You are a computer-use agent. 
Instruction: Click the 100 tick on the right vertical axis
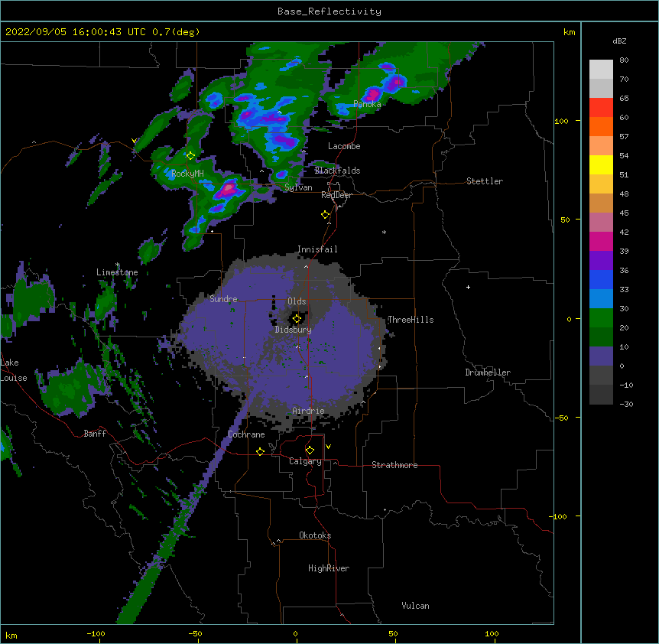pyautogui.click(x=561, y=121)
